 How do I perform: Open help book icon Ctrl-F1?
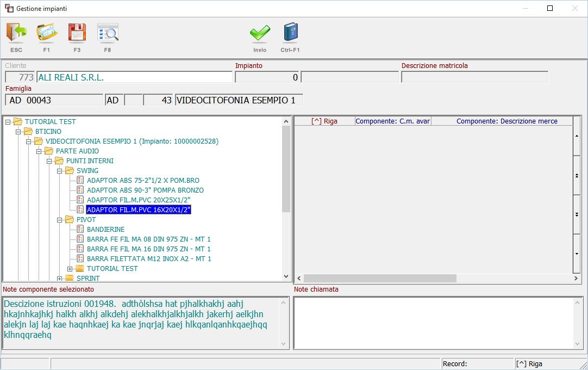[291, 32]
